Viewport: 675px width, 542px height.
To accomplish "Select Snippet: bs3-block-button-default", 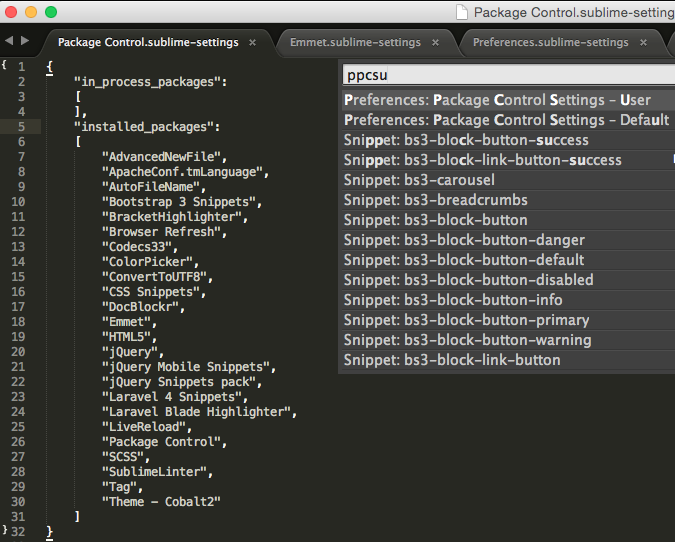I will click(509, 260).
